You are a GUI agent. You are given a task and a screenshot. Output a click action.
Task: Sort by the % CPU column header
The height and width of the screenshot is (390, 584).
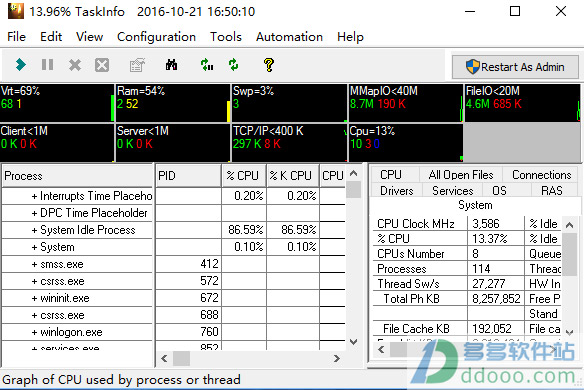coord(244,175)
